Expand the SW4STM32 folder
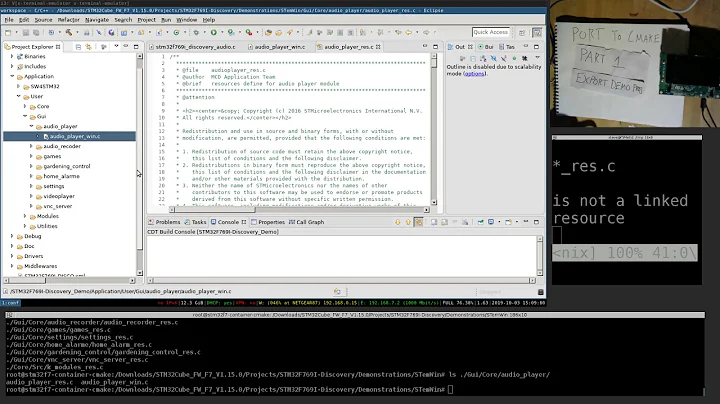The height and width of the screenshot is (404, 720). pos(18,86)
